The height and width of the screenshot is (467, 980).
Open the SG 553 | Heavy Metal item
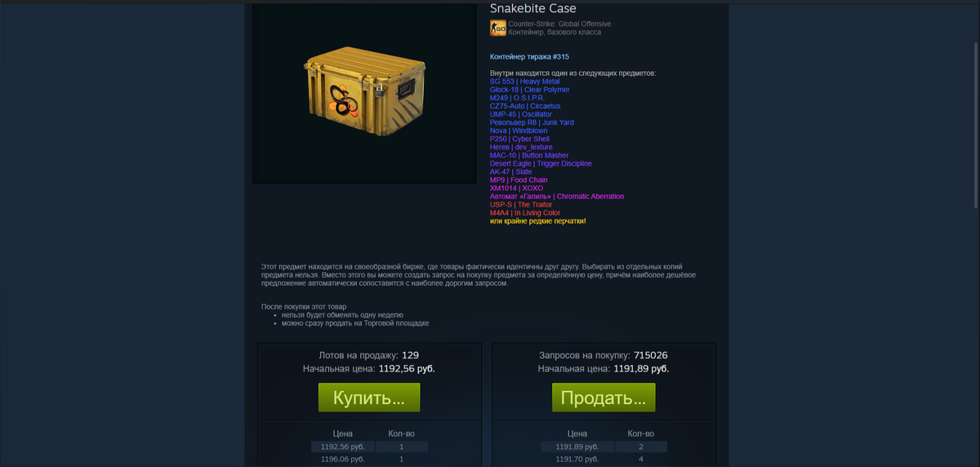tap(525, 82)
